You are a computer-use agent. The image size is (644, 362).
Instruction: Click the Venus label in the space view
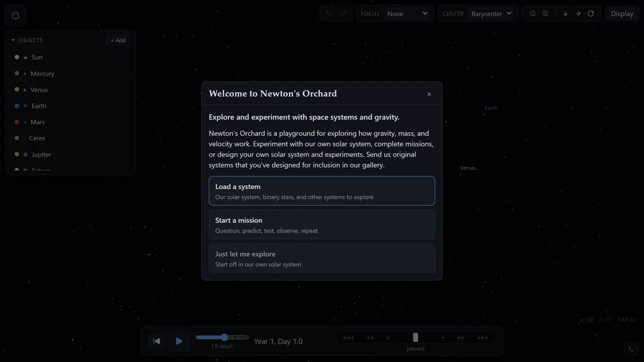point(468,168)
